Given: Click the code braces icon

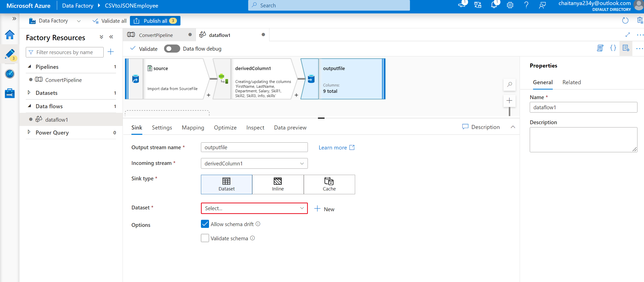Looking at the screenshot, I should (613, 48).
